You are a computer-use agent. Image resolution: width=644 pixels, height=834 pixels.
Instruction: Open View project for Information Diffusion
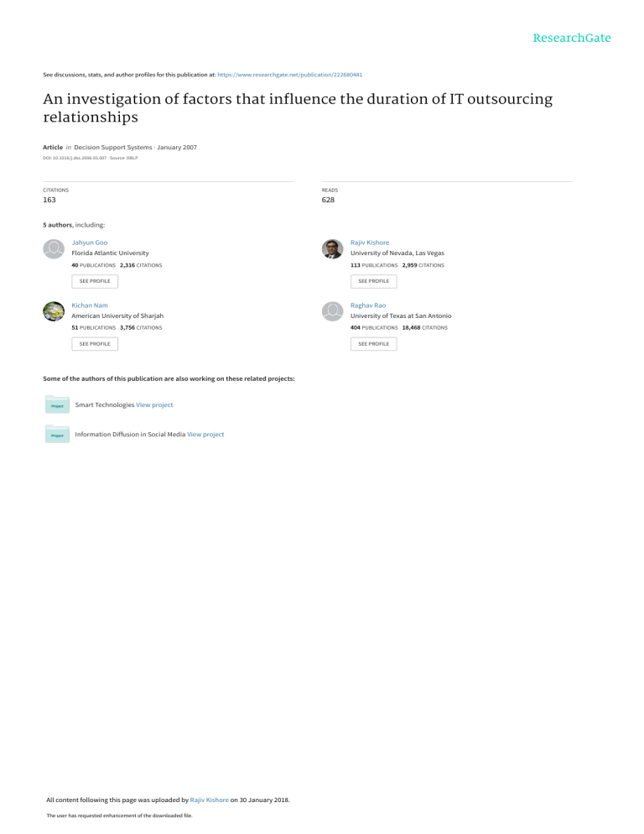(x=205, y=435)
